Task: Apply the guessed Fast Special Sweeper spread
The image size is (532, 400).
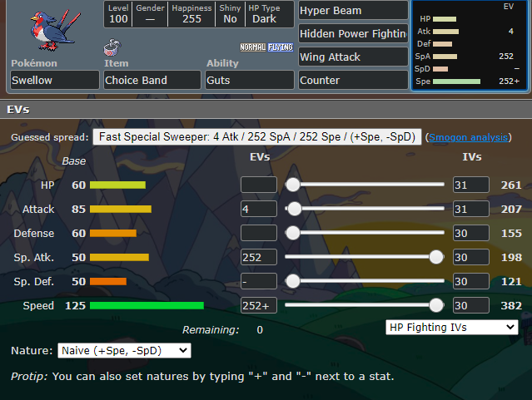Action: [x=257, y=137]
